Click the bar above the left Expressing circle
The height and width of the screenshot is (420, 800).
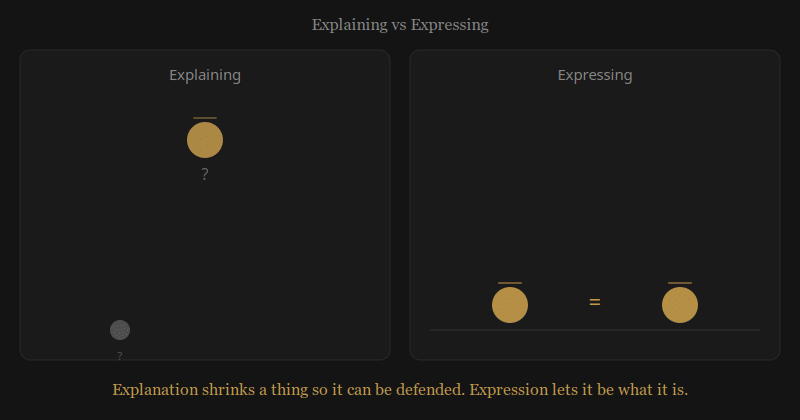(x=510, y=283)
